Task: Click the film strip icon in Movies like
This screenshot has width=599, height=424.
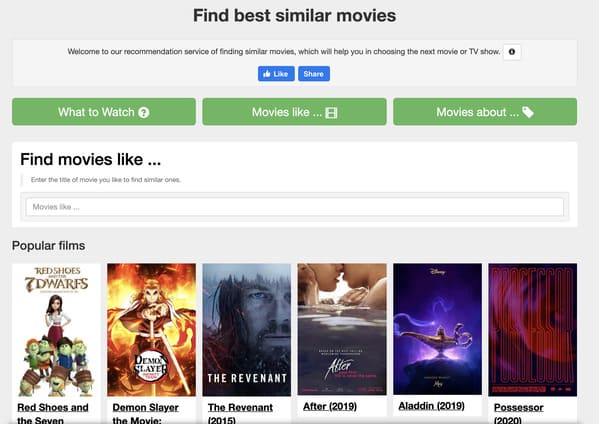Action: (x=331, y=113)
